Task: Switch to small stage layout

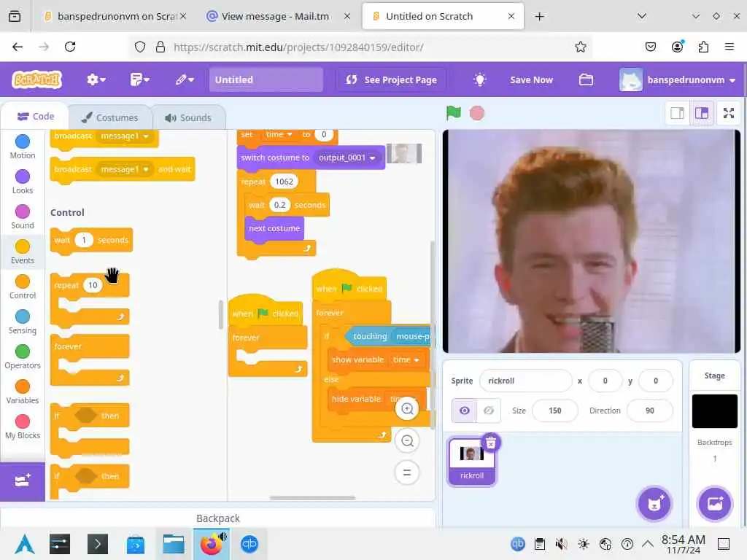Action: 677,113
